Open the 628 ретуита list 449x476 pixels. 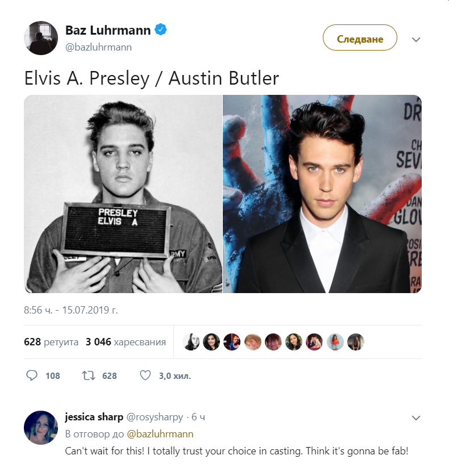coord(51,342)
